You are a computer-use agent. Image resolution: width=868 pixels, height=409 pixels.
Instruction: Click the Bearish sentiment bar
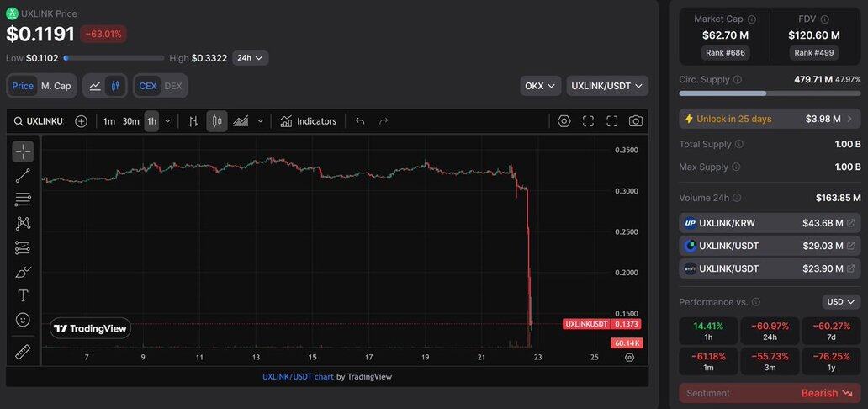point(770,393)
